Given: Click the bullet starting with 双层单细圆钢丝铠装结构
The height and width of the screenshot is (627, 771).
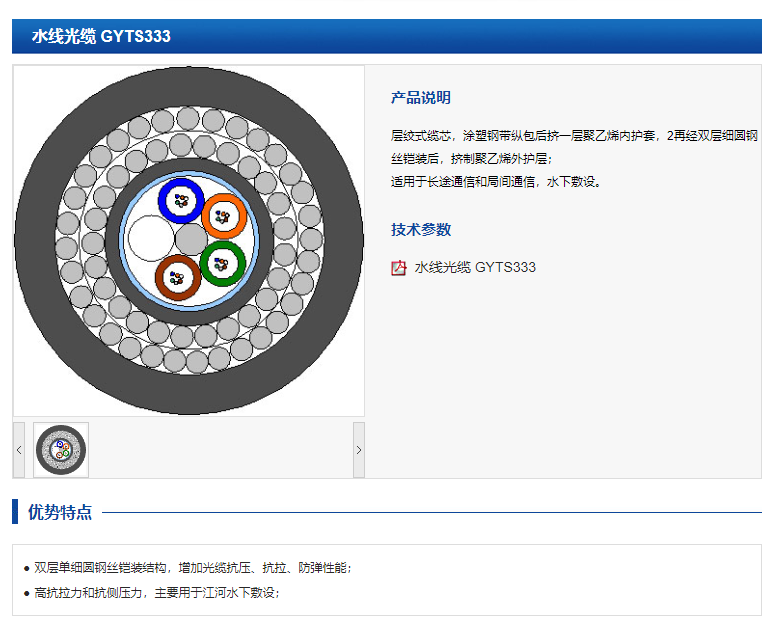Looking at the screenshot, I should [192, 567].
